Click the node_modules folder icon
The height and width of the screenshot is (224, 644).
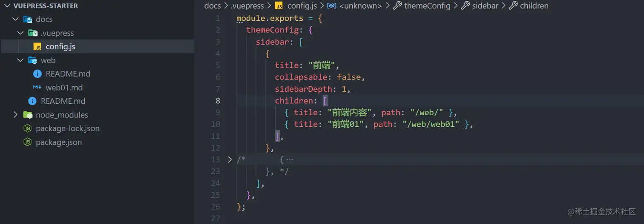point(28,114)
